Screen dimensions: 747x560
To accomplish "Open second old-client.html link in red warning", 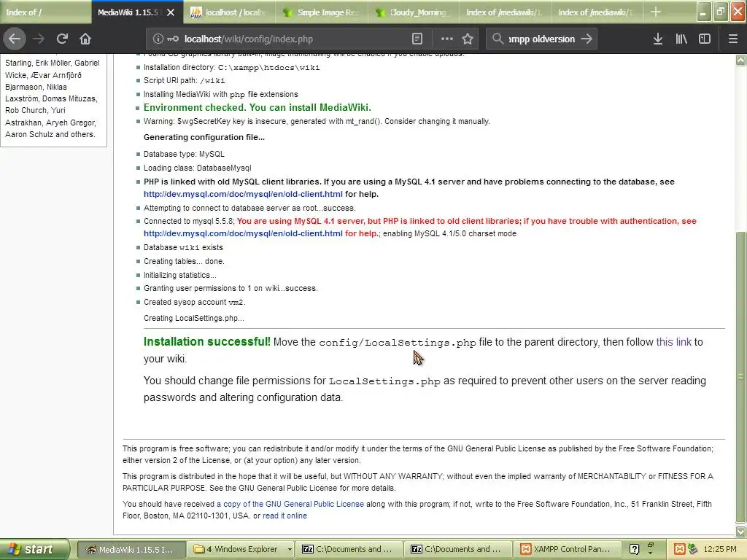I will click(x=243, y=234).
